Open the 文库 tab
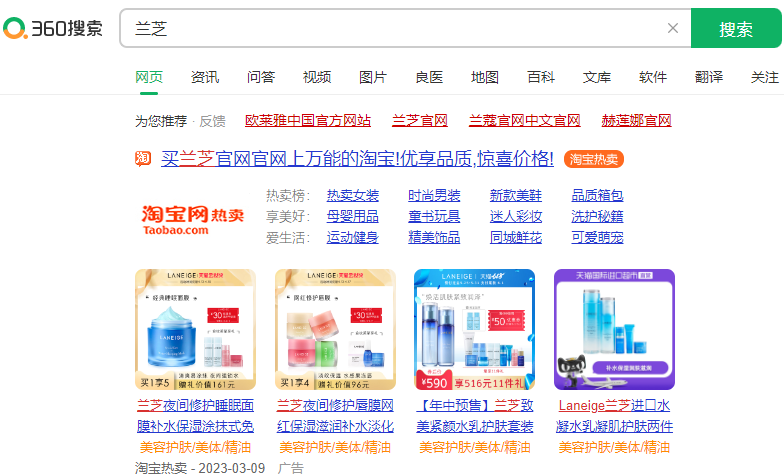Image resolution: width=784 pixels, height=476 pixels. [x=597, y=77]
